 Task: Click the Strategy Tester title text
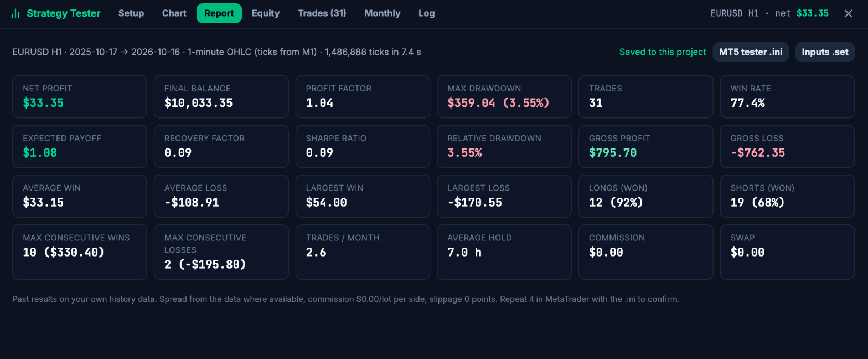point(64,13)
